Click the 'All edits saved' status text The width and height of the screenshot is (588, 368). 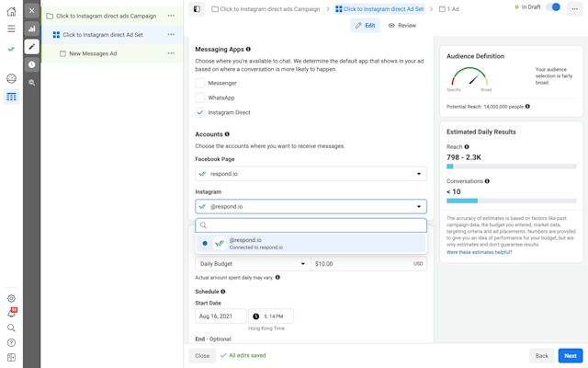[x=247, y=355]
